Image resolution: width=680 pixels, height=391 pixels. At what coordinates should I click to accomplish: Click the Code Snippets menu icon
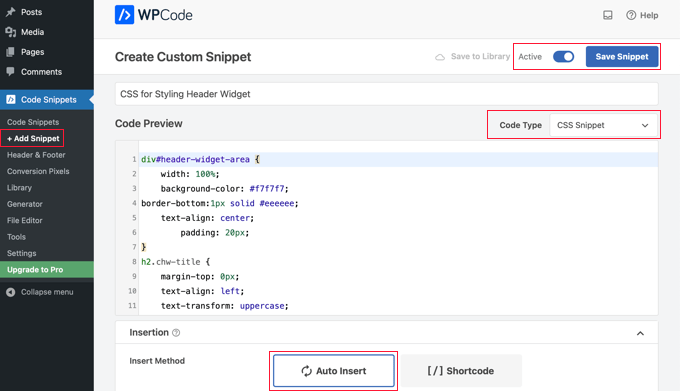tap(10, 100)
